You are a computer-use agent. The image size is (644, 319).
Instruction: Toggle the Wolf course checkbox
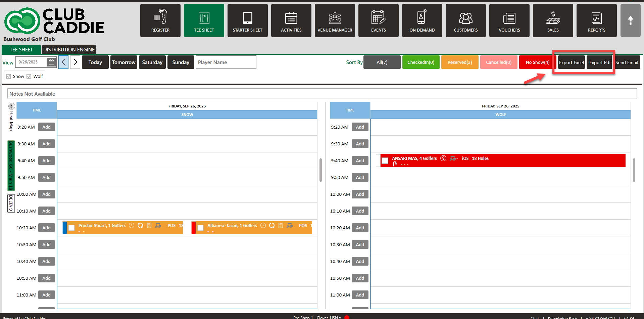click(x=29, y=76)
